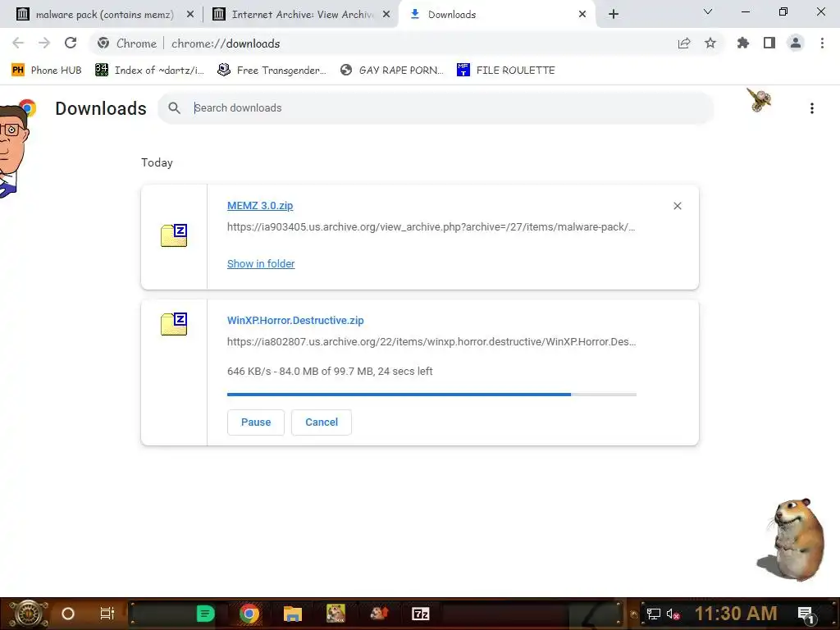
Task: Open 7-Zip from the taskbar
Action: point(421,614)
